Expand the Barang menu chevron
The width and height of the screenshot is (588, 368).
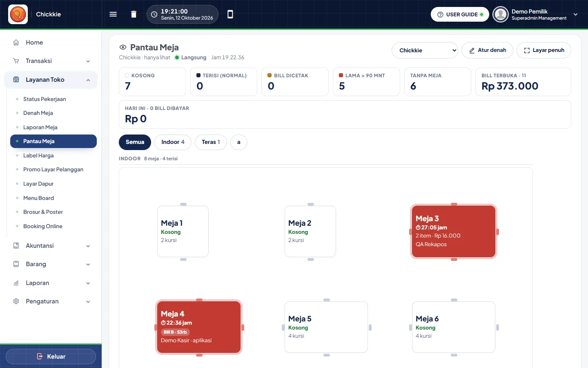88,265
